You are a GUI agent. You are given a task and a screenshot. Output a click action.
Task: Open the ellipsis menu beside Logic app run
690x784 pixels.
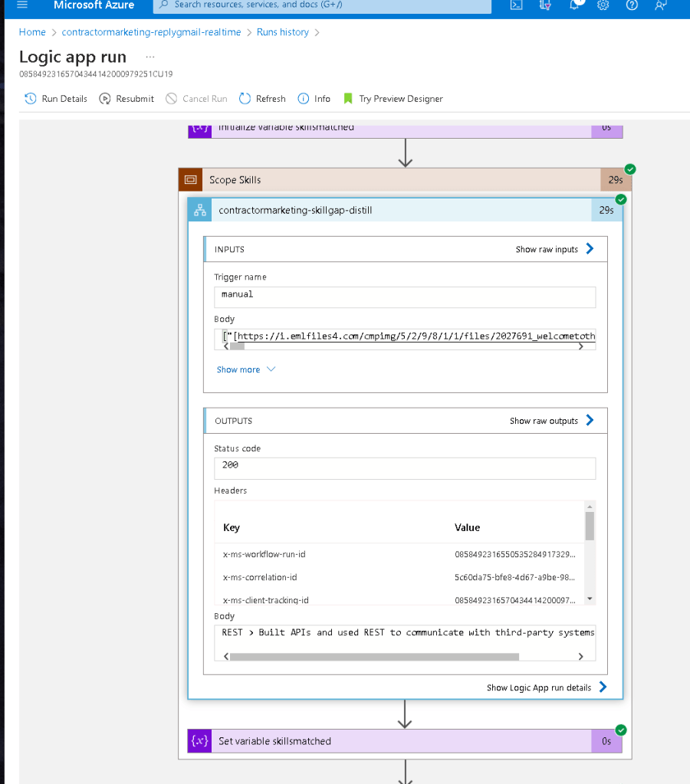click(150, 57)
